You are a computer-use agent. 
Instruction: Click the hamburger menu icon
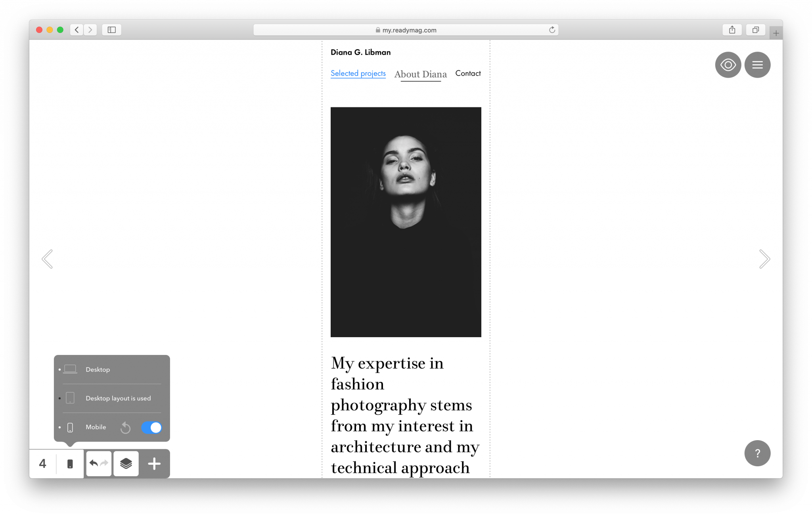(758, 65)
